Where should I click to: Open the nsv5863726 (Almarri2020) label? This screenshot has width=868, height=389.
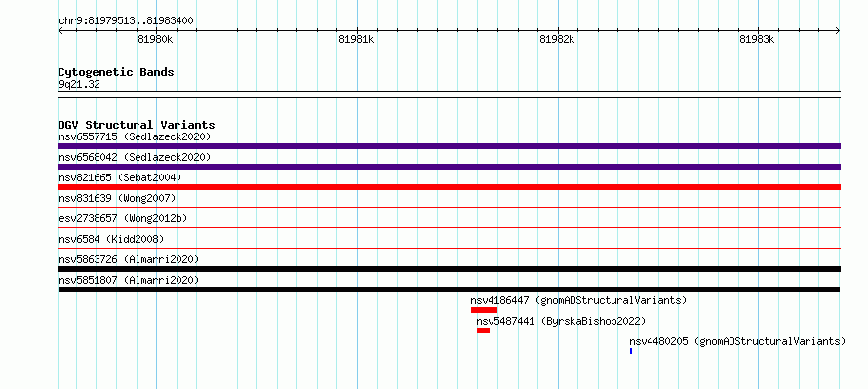129,259
